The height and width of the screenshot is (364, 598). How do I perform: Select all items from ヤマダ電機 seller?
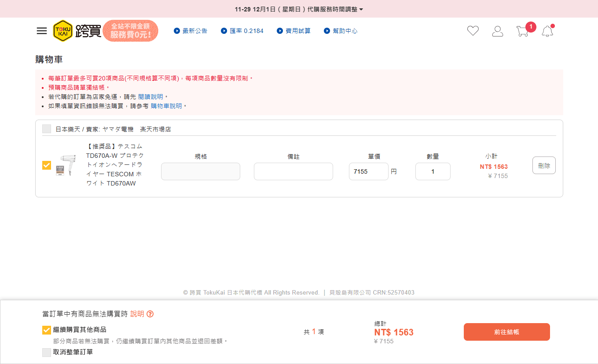[x=47, y=129]
